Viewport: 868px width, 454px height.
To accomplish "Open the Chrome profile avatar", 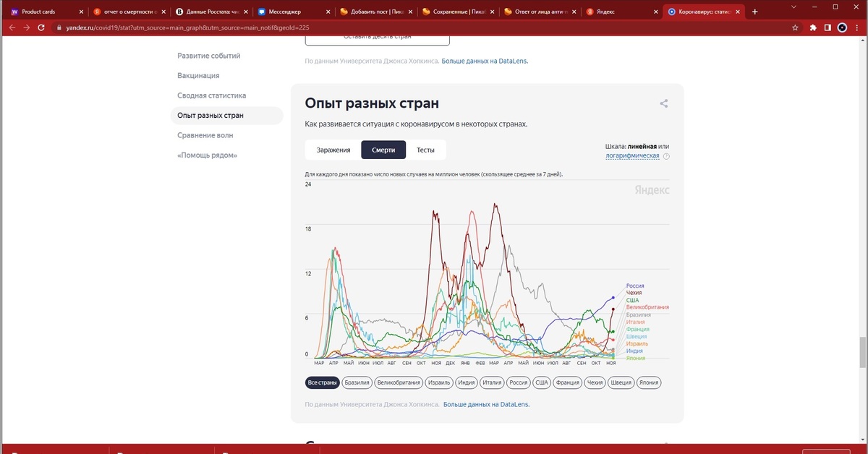I will point(842,27).
